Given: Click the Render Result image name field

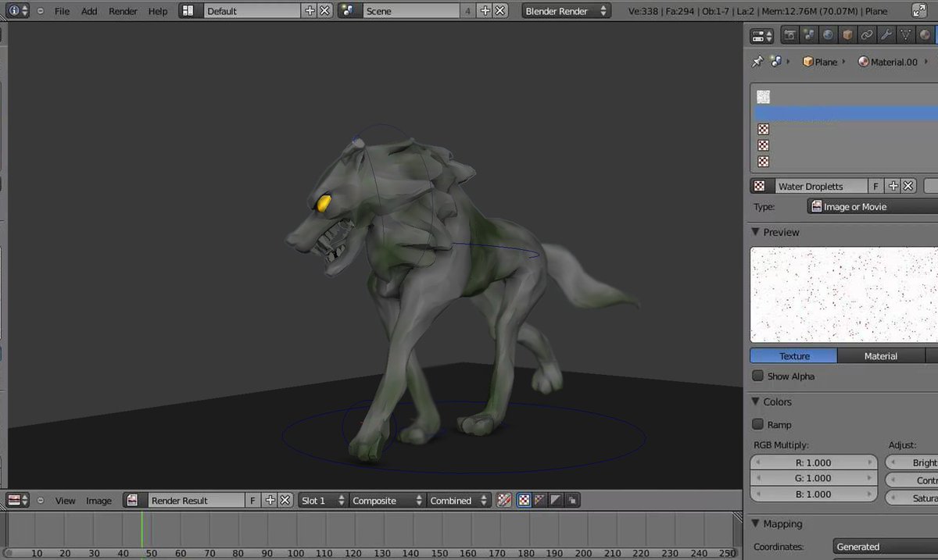Looking at the screenshot, I should coord(196,501).
